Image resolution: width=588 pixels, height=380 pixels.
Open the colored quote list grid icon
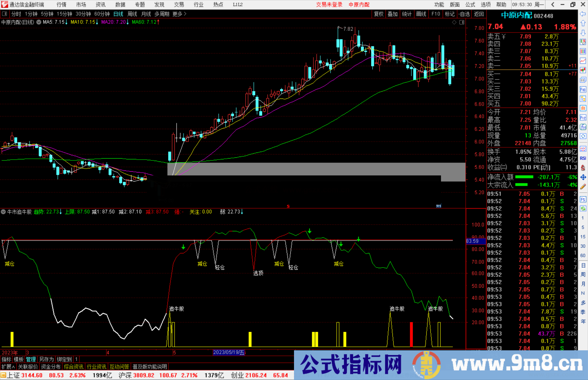pos(583,51)
